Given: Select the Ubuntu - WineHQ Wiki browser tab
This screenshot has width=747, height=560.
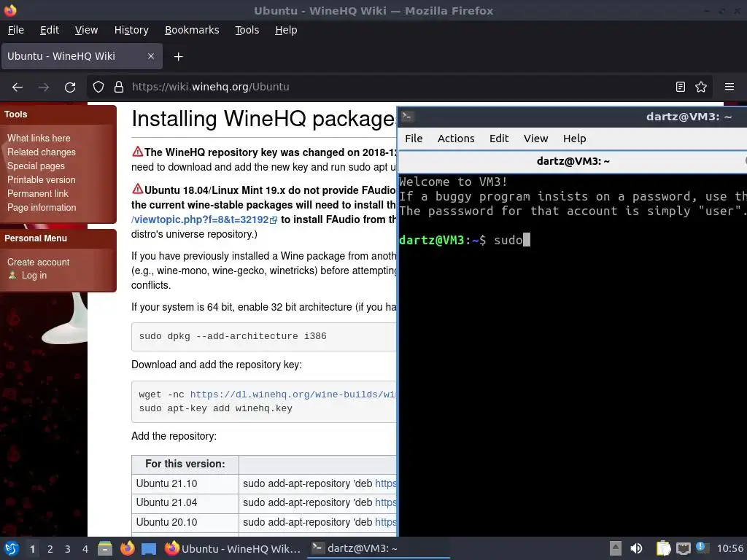Looking at the screenshot, I should (82, 56).
